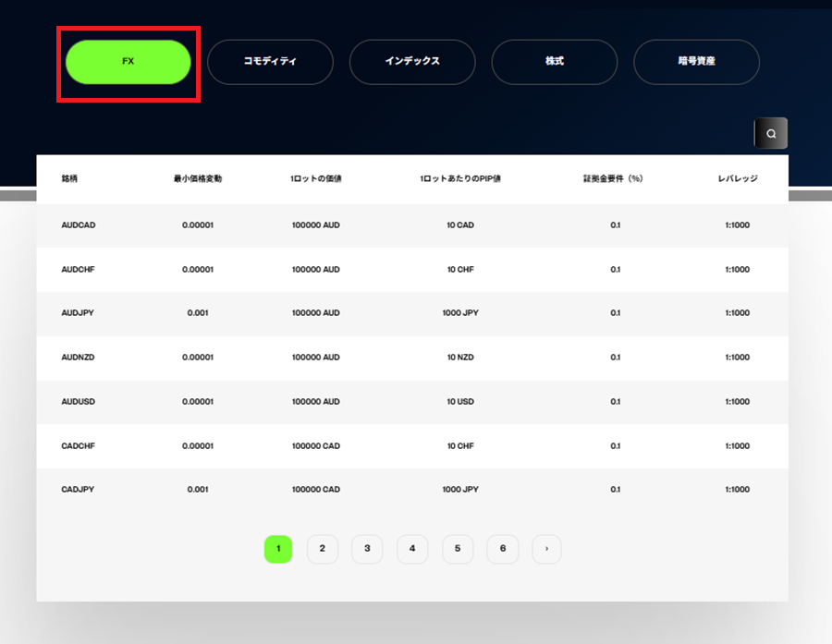Click the 1ロットあたりのPIP値 column header
This screenshot has width=832, height=644.
coord(460,178)
